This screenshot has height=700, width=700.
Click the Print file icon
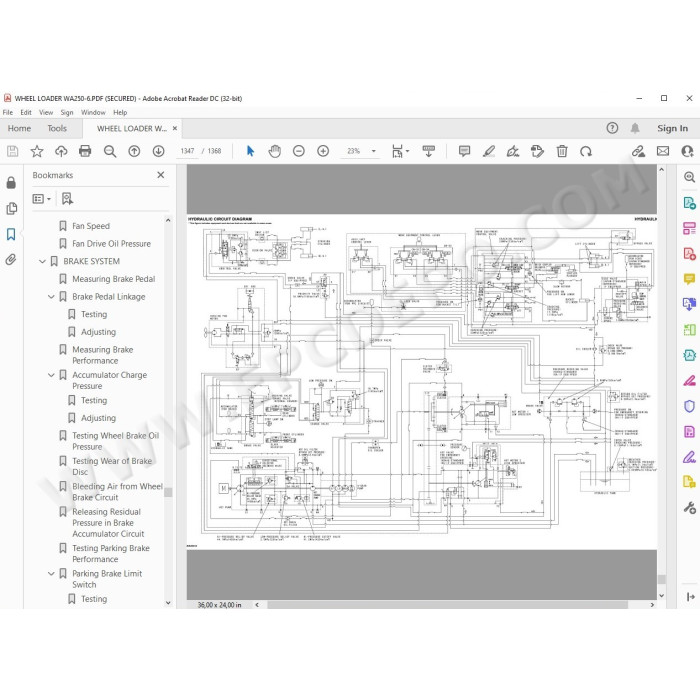click(x=85, y=151)
